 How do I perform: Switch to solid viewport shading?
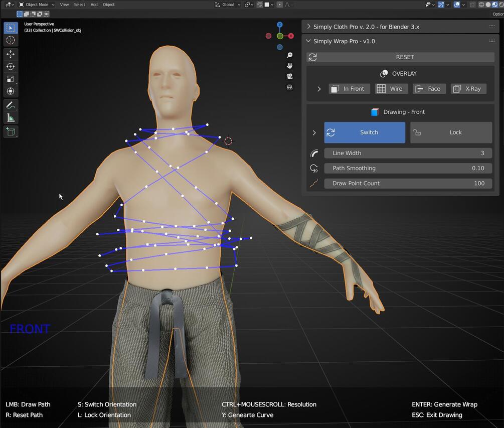(x=488, y=5)
